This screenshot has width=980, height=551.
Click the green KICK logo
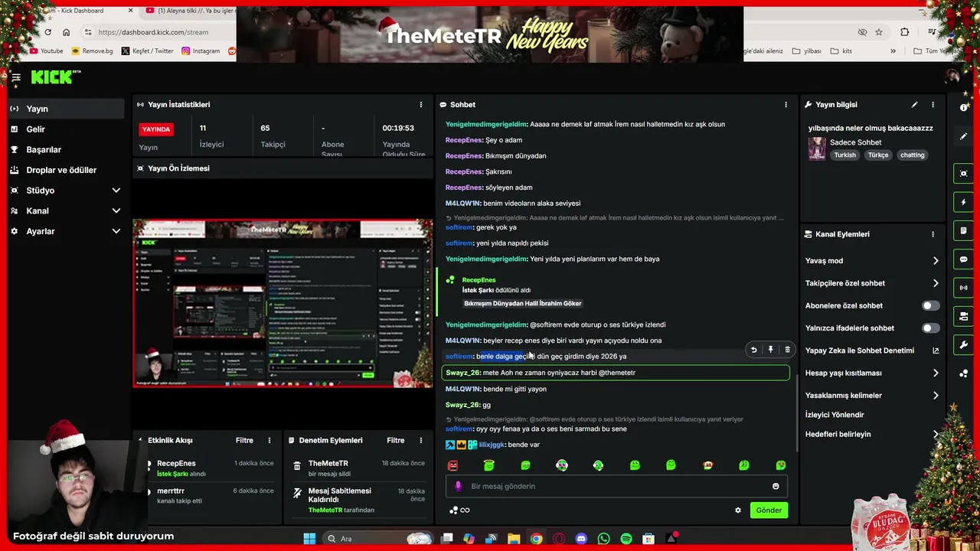(54, 77)
